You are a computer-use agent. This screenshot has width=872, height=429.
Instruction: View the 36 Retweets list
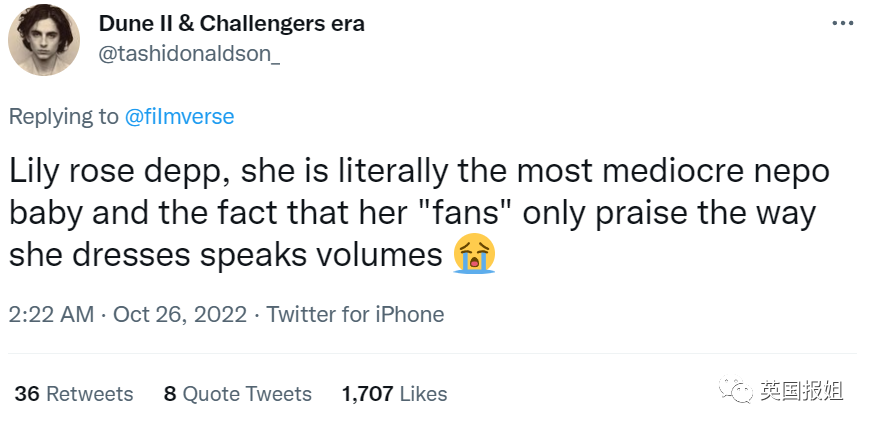tap(74, 394)
